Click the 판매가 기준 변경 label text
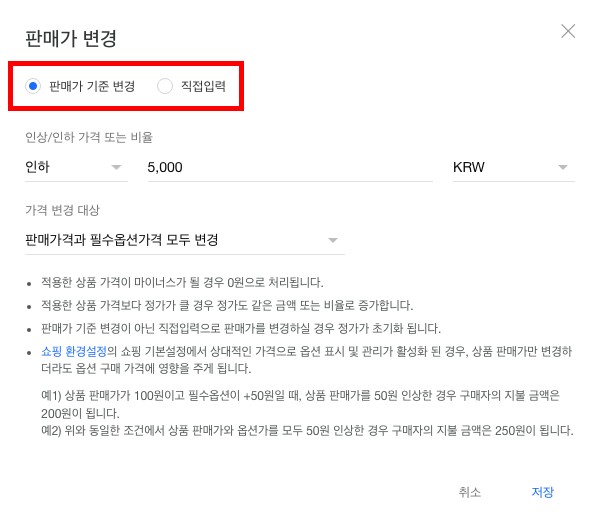Image resolution: width=600 pixels, height=520 pixels. (92, 86)
